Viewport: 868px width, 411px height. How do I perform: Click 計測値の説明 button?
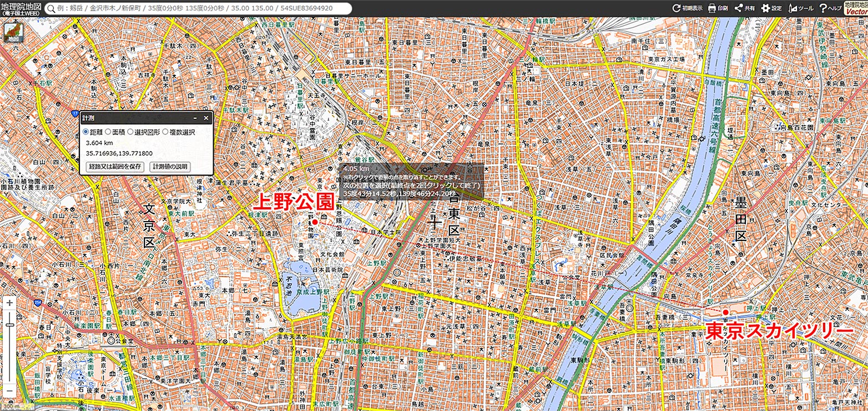coord(170,167)
